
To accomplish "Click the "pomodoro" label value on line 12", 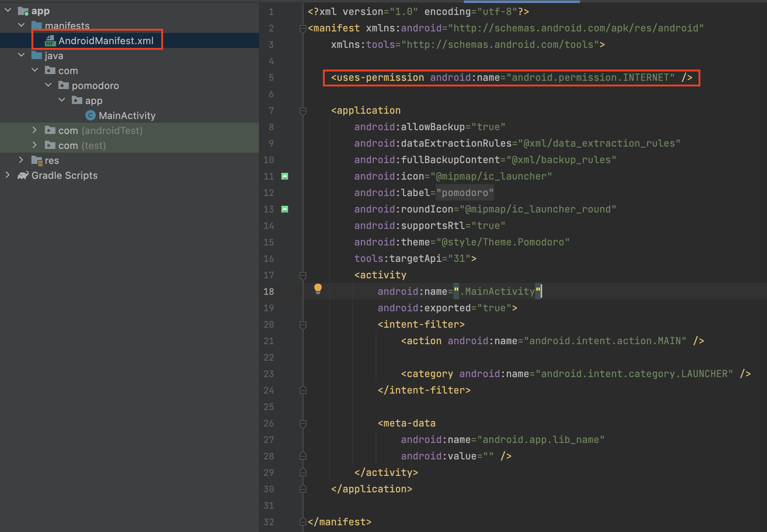I will tap(465, 193).
